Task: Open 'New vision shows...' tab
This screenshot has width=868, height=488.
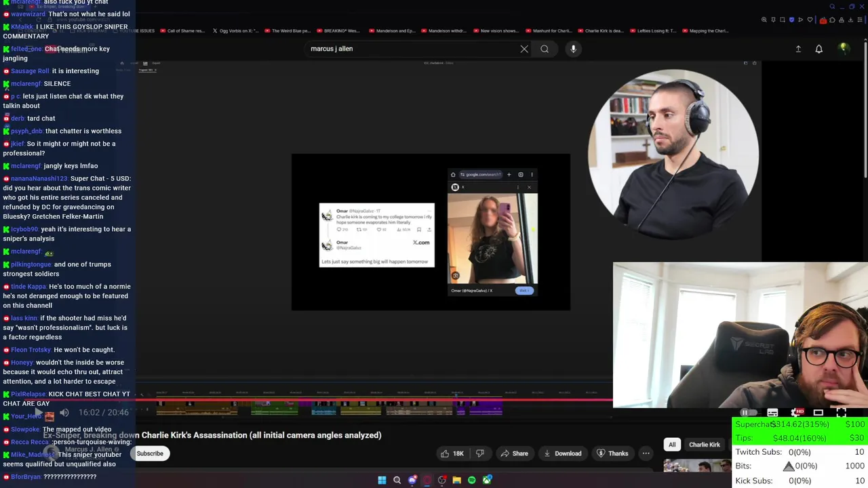Action: tap(496, 30)
